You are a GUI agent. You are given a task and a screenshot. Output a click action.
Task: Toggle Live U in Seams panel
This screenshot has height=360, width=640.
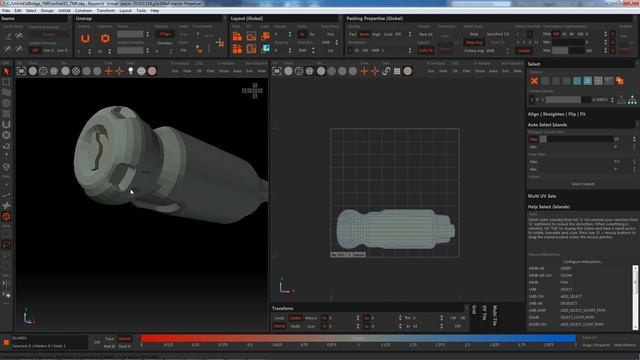point(49,51)
